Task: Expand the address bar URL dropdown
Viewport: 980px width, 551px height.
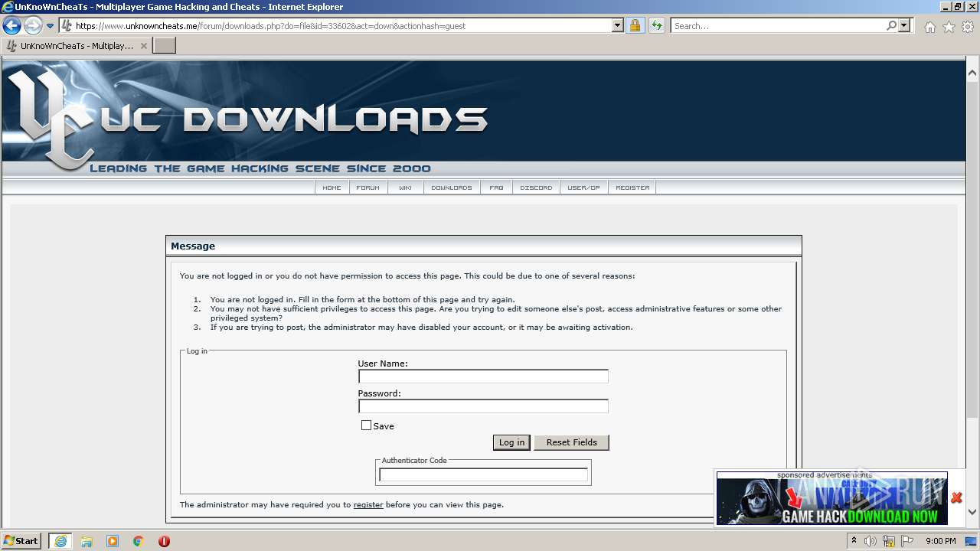Action: click(x=618, y=25)
